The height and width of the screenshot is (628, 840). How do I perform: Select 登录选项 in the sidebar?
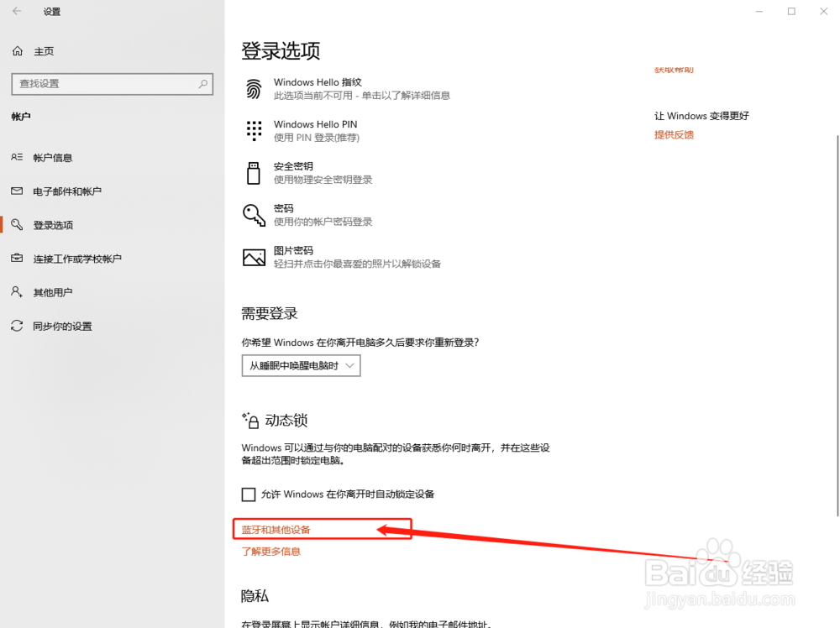pyautogui.click(x=53, y=225)
